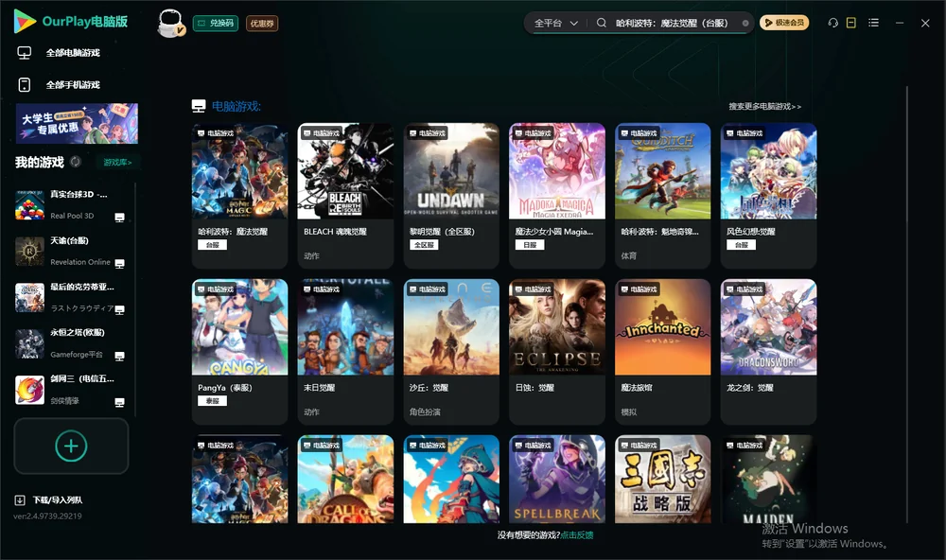Open 日蚀：觉醒 Eclipse game card

pyautogui.click(x=557, y=352)
